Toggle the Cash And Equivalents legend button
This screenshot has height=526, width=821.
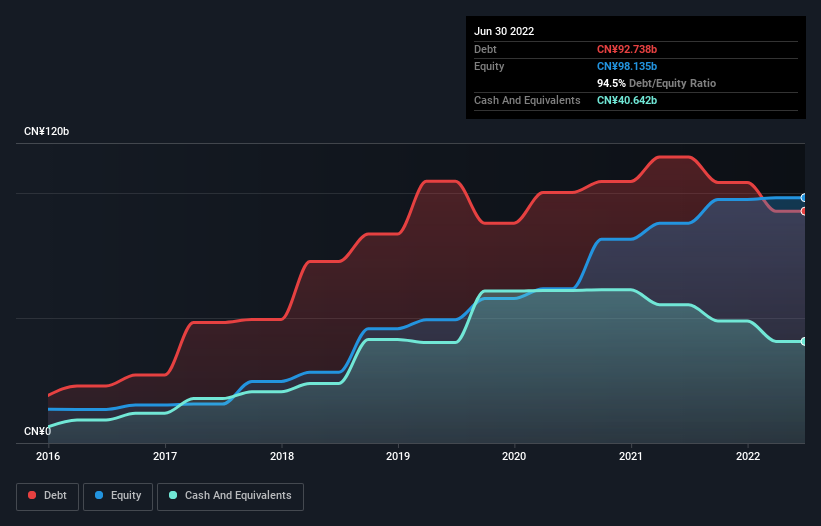click(230, 496)
